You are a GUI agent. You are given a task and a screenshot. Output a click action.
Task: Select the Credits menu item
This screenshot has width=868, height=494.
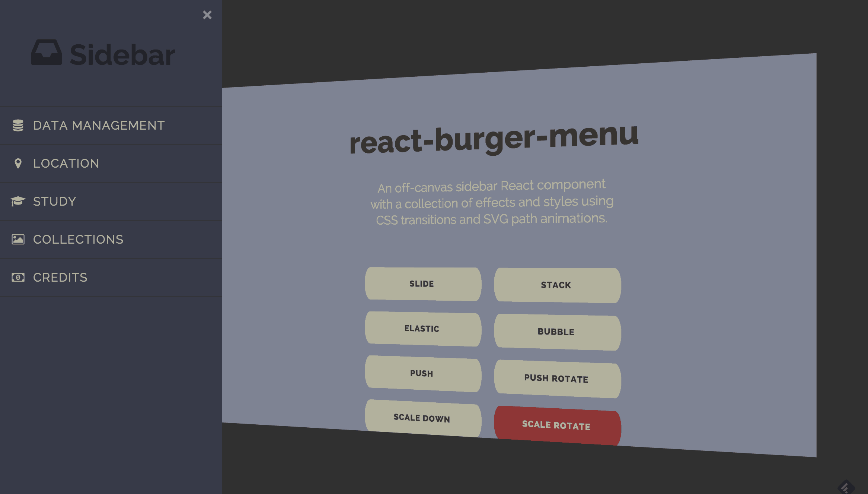click(x=111, y=277)
